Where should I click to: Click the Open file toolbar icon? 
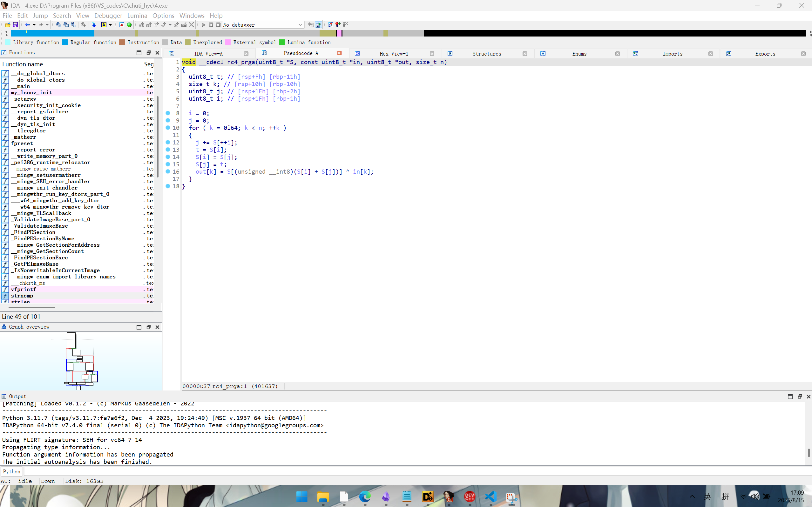8,25
